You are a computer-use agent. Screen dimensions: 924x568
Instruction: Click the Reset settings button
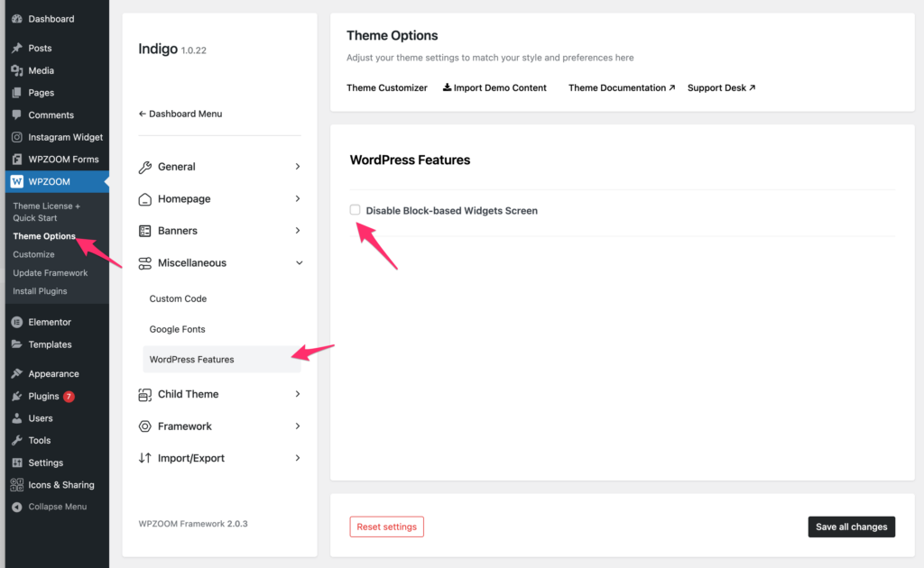(x=386, y=527)
